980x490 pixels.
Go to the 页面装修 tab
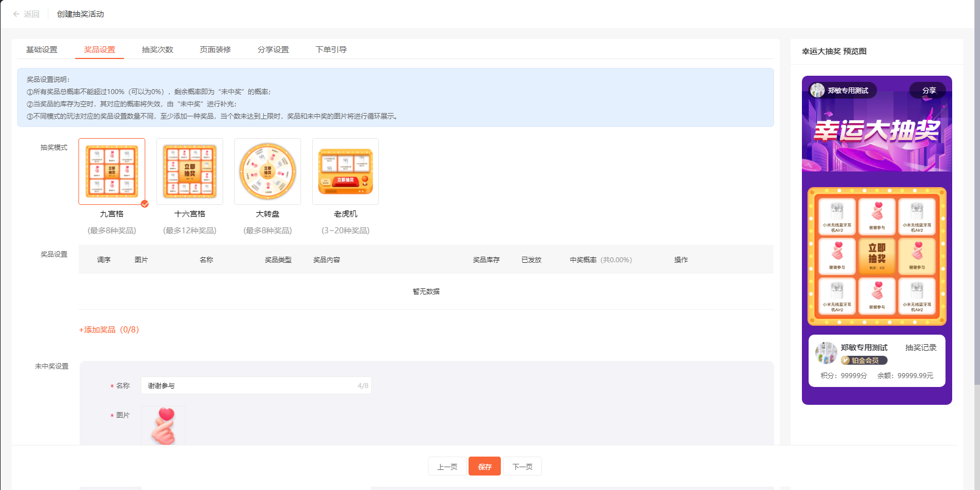(x=215, y=50)
